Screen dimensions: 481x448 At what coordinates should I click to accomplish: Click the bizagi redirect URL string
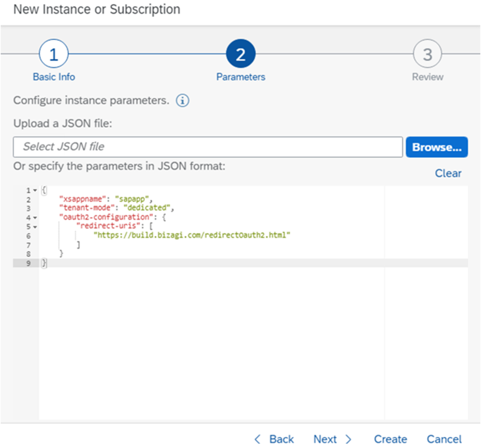[x=192, y=235]
